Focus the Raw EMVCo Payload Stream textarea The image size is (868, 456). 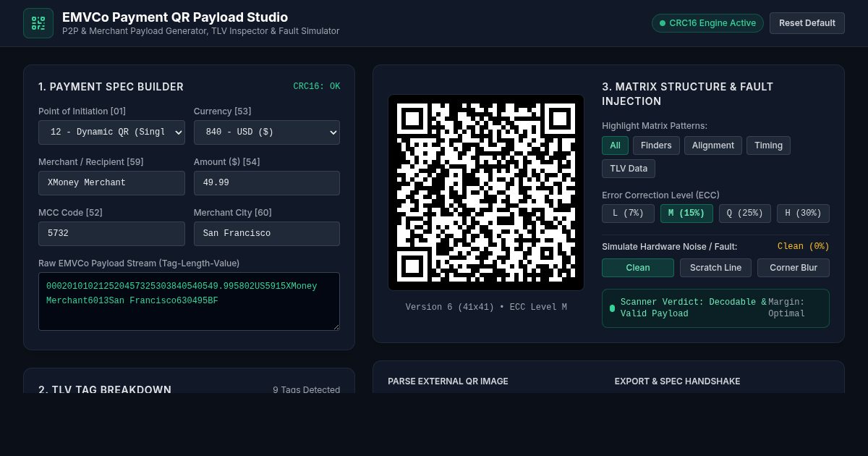(189, 302)
